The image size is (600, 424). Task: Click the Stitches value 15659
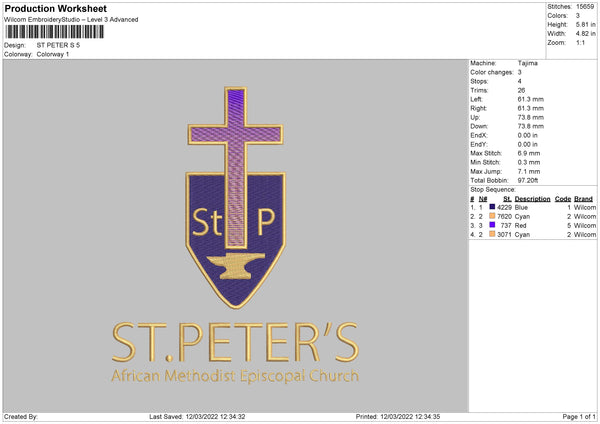point(585,7)
